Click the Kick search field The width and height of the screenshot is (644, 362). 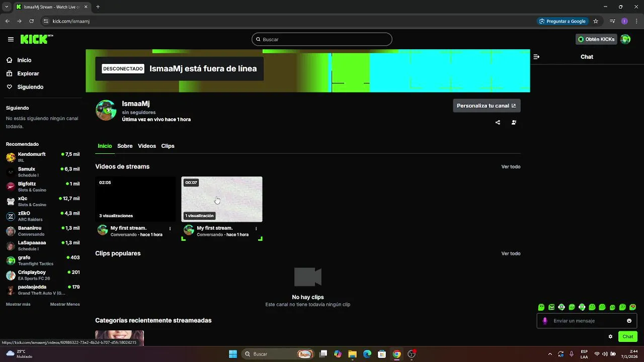322,39
